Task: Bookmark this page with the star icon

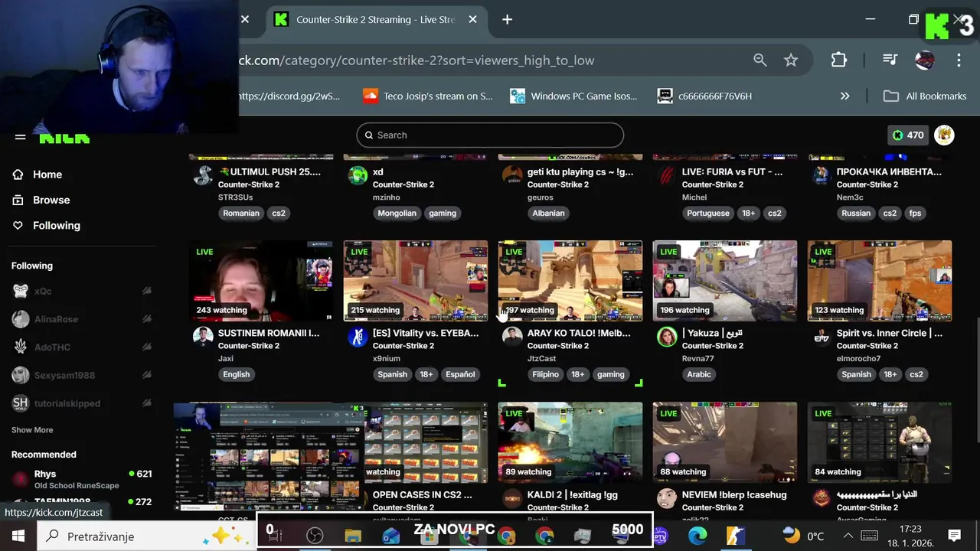Action: point(791,60)
